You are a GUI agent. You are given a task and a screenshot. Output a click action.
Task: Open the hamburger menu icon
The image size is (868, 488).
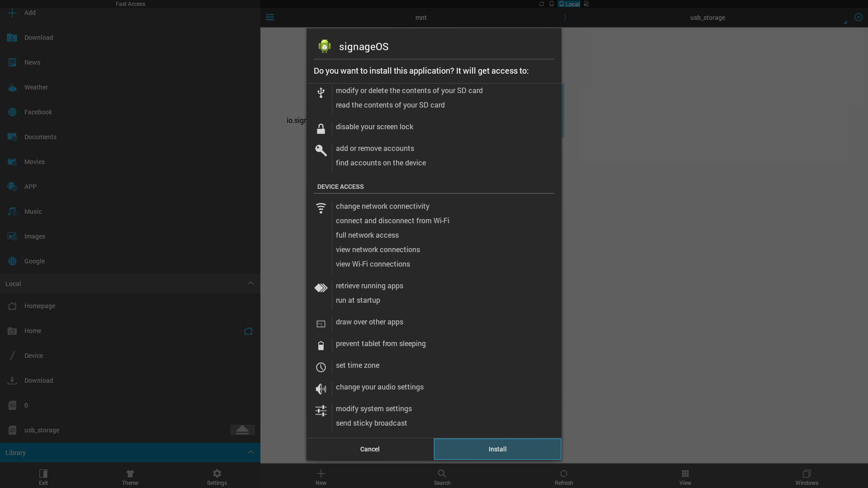(x=270, y=17)
